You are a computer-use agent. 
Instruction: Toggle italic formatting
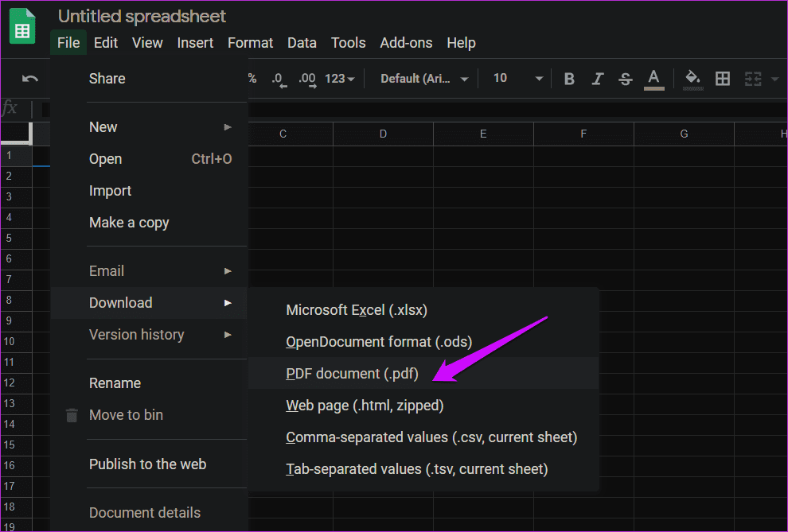[x=597, y=79]
